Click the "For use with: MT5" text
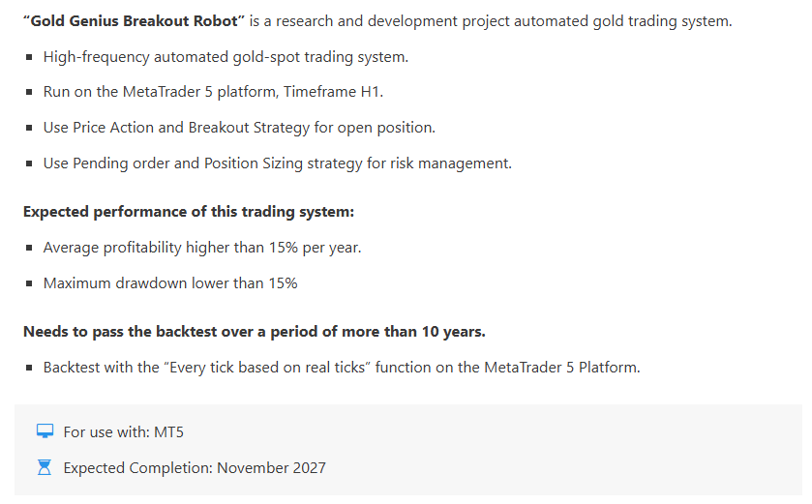 click(x=123, y=432)
